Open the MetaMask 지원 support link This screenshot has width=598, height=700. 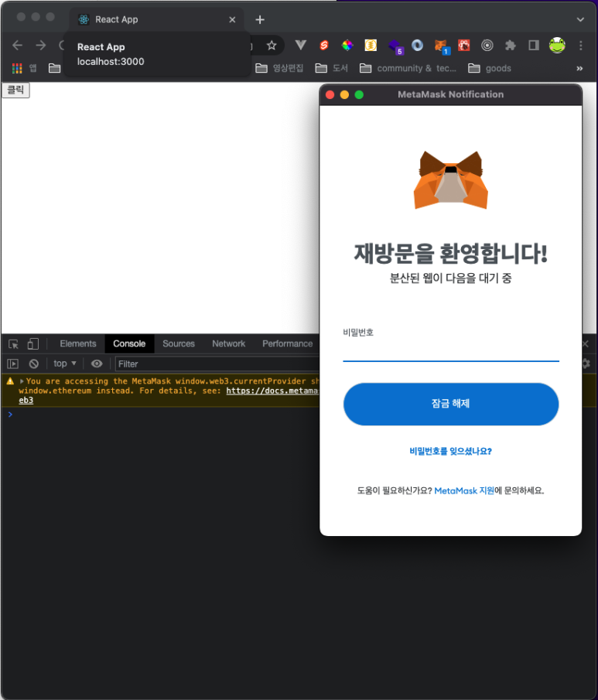tap(464, 490)
